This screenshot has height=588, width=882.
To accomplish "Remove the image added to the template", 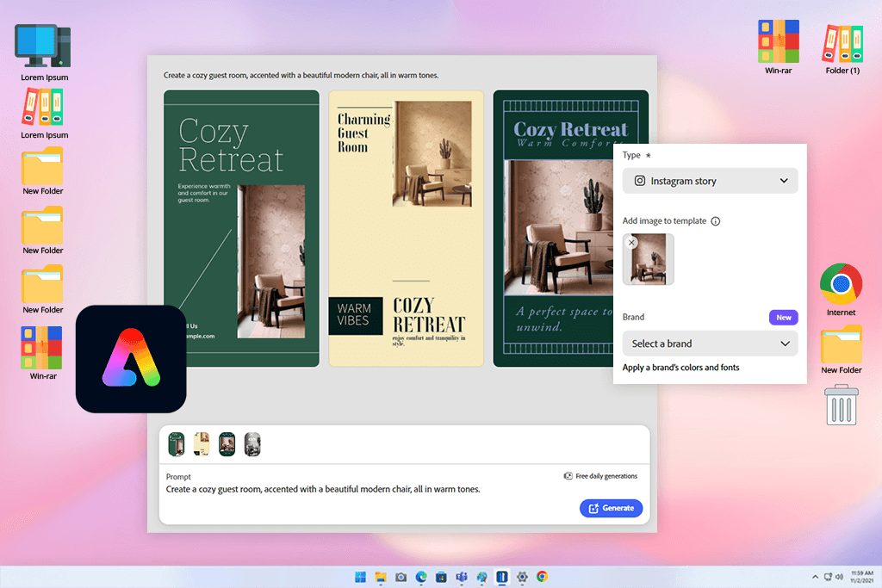I will coord(631,242).
